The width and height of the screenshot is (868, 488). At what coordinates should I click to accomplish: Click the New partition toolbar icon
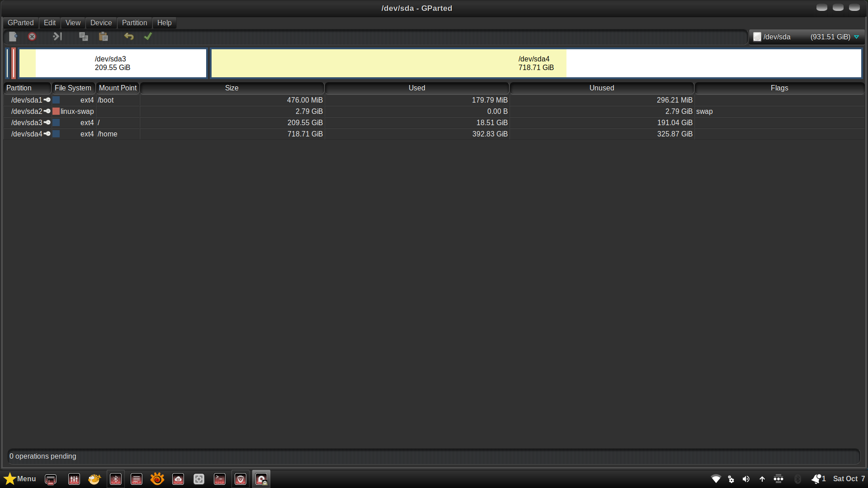(13, 37)
